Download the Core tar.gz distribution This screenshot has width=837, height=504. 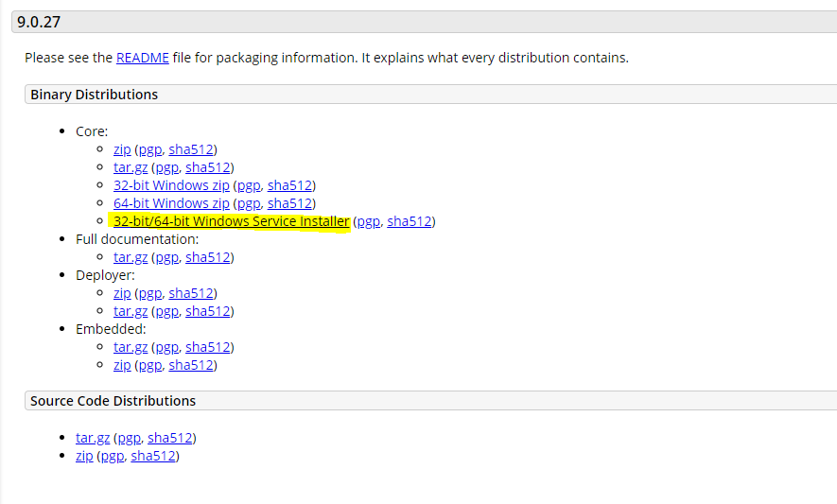click(131, 167)
